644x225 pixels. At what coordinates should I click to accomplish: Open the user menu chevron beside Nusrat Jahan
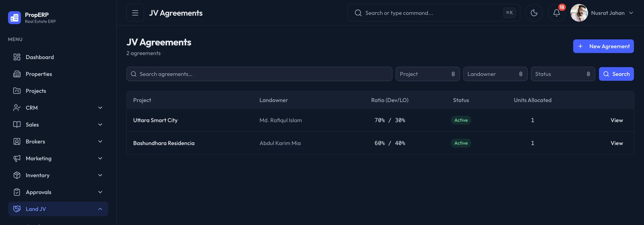pos(631,13)
